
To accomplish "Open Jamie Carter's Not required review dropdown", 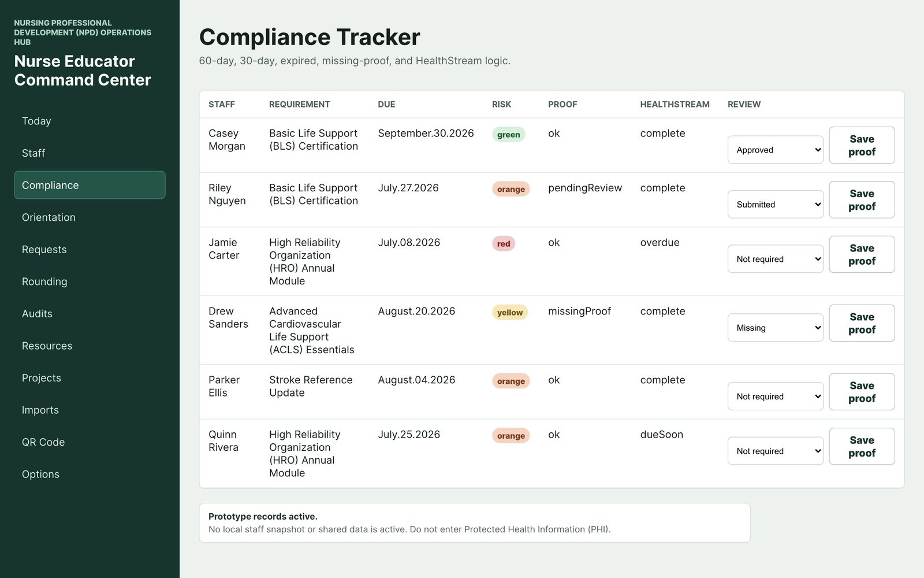I will [x=776, y=259].
